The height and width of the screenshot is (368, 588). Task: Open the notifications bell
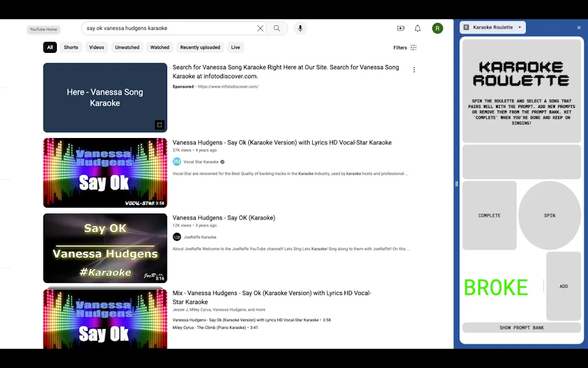click(417, 28)
